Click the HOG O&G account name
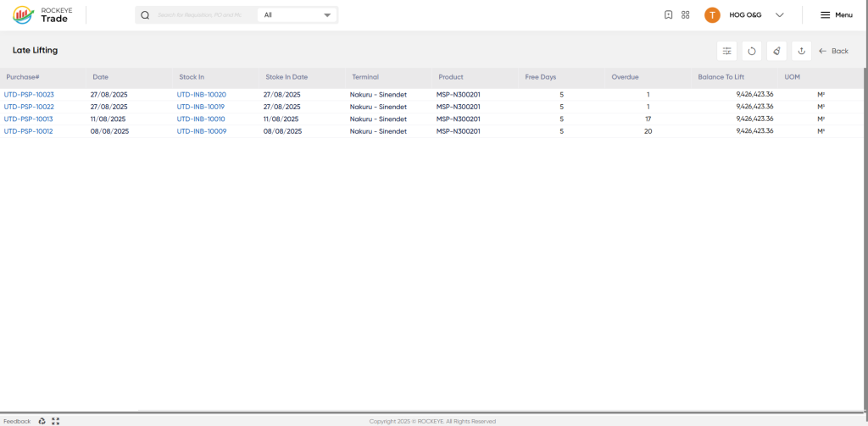Image resolution: width=868 pixels, height=426 pixels. tap(745, 15)
